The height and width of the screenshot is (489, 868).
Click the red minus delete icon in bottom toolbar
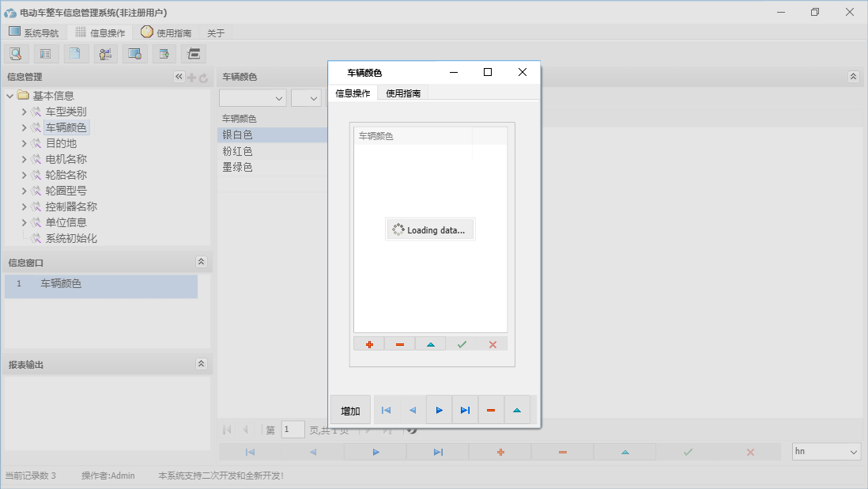[562, 452]
